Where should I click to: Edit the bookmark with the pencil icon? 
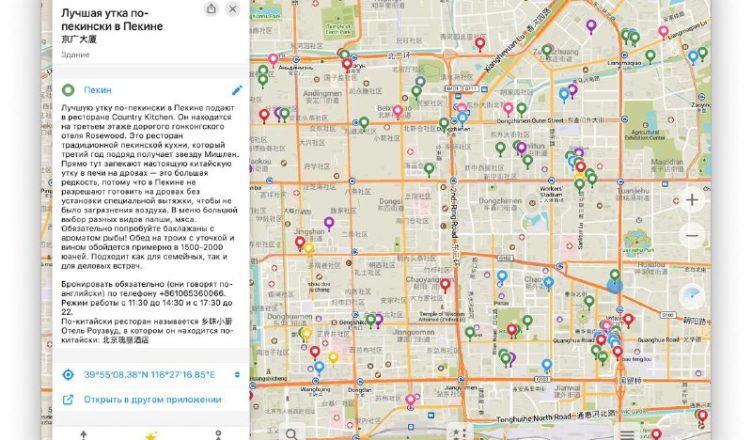coord(237,90)
